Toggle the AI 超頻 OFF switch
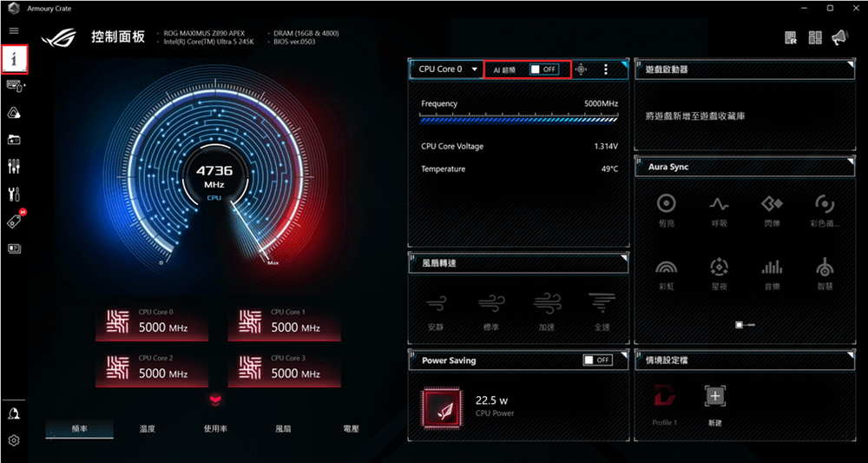This screenshot has height=463, width=868. (543, 69)
